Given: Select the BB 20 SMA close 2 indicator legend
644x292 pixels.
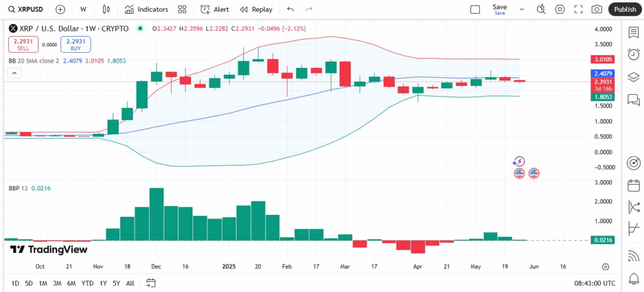Looking at the screenshot, I should 35,61.
